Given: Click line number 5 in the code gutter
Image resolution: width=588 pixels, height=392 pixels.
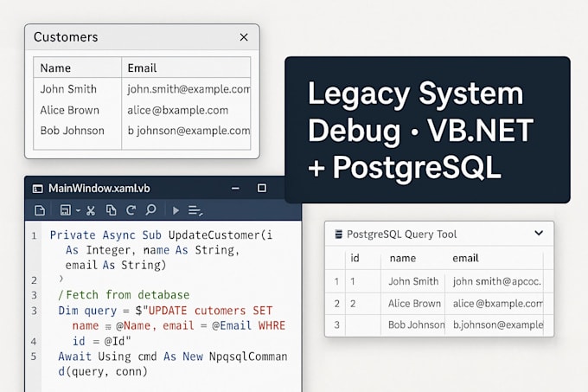Looking at the screenshot, I should point(34,357).
